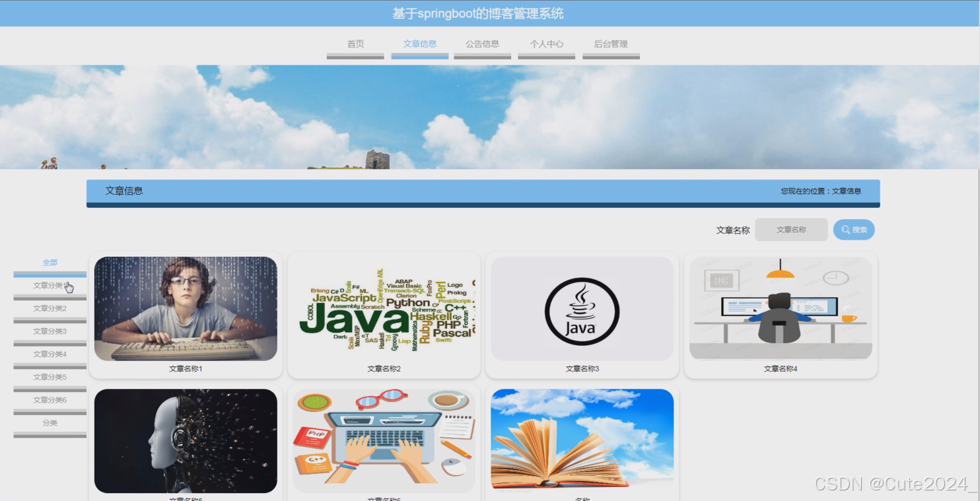Image resolution: width=980 pixels, height=501 pixels.
Task: Click the 文章名称 search input field
Action: pos(791,229)
